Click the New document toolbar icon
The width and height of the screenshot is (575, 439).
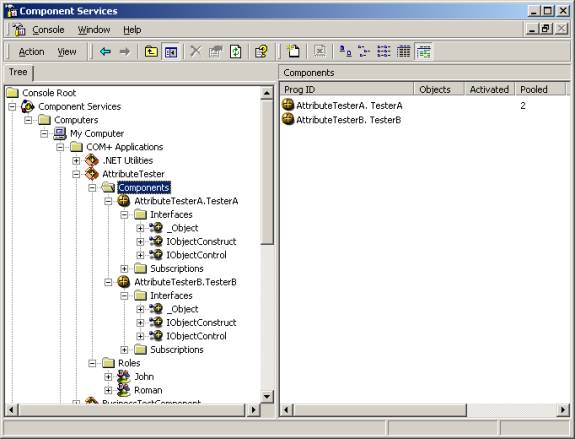coord(293,52)
